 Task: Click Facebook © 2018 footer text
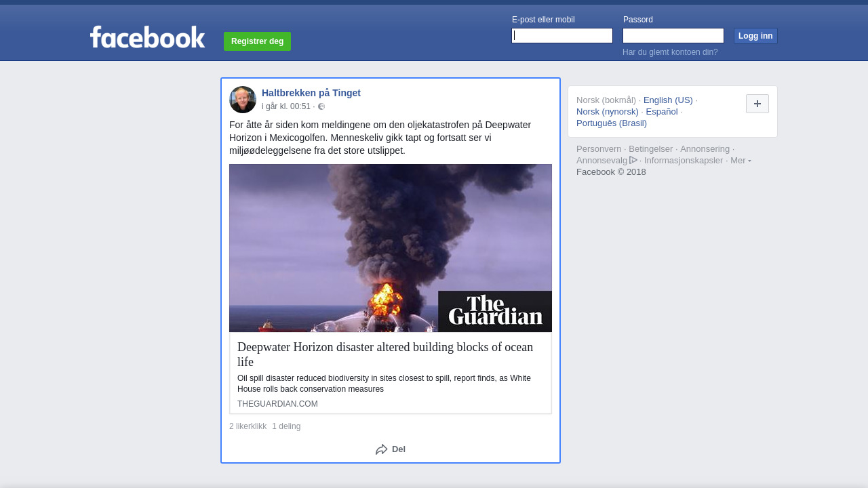tap(611, 172)
